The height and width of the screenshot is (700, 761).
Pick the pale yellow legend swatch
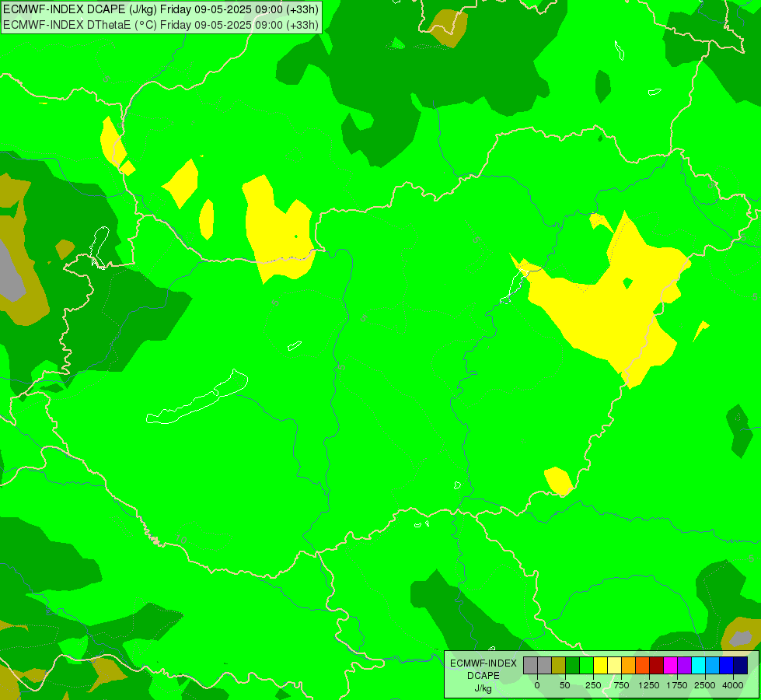click(615, 665)
